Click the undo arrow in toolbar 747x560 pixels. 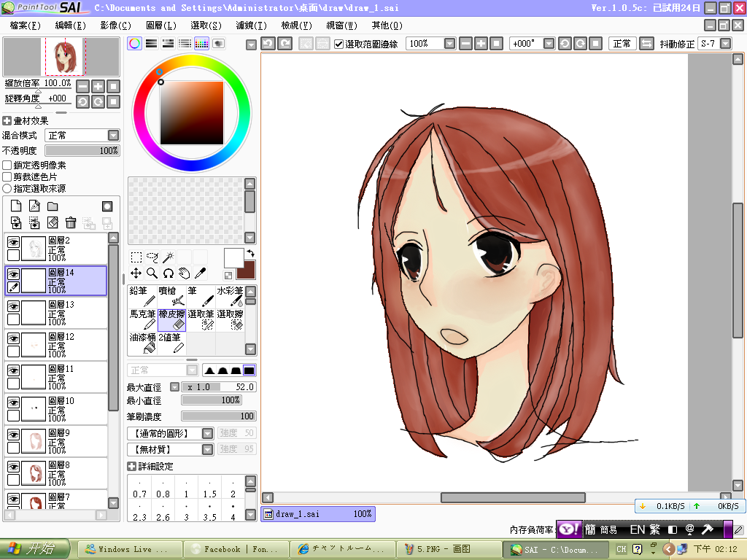click(x=268, y=44)
